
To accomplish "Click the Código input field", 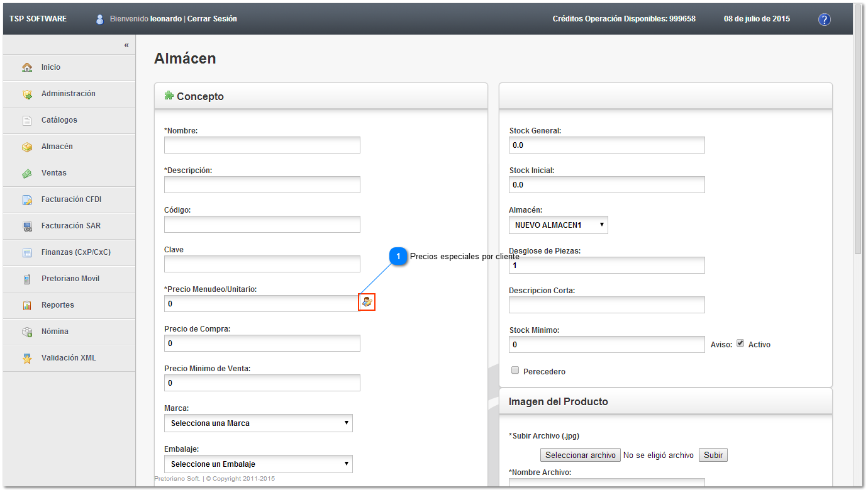I will [262, 225].
